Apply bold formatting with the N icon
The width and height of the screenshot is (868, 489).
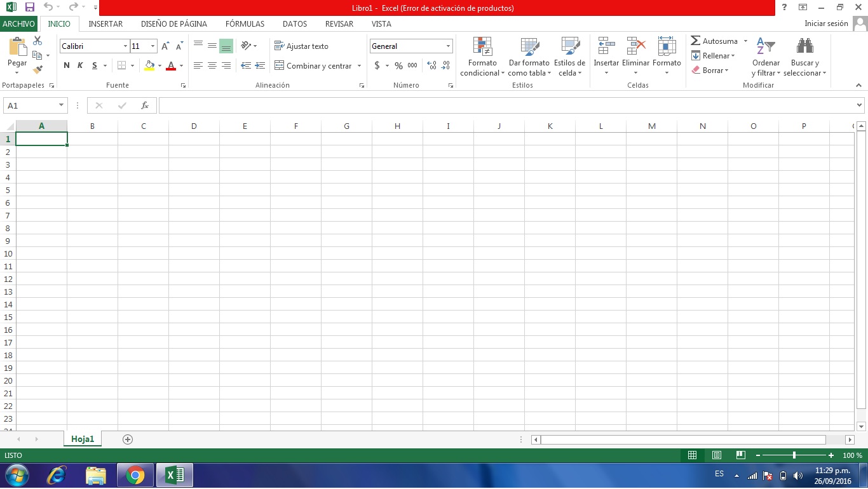coord(65,65)
